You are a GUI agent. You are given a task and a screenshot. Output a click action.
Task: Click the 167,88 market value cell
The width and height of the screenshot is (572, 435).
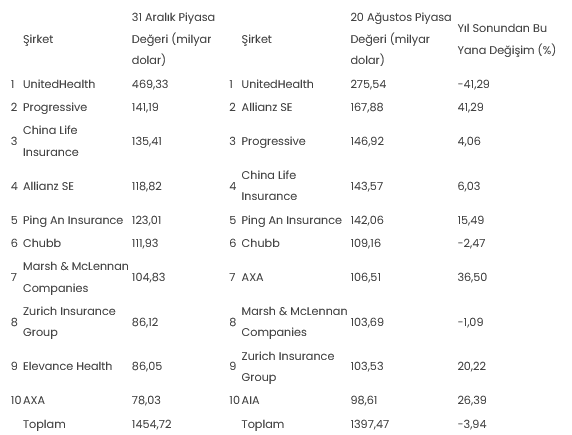367,107
